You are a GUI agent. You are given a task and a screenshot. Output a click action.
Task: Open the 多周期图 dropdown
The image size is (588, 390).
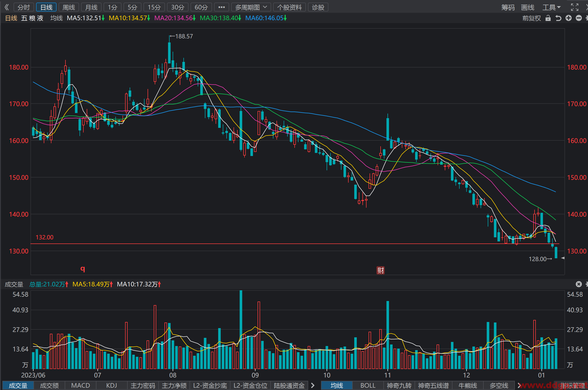pyautogui.click(x=251, y=7)
